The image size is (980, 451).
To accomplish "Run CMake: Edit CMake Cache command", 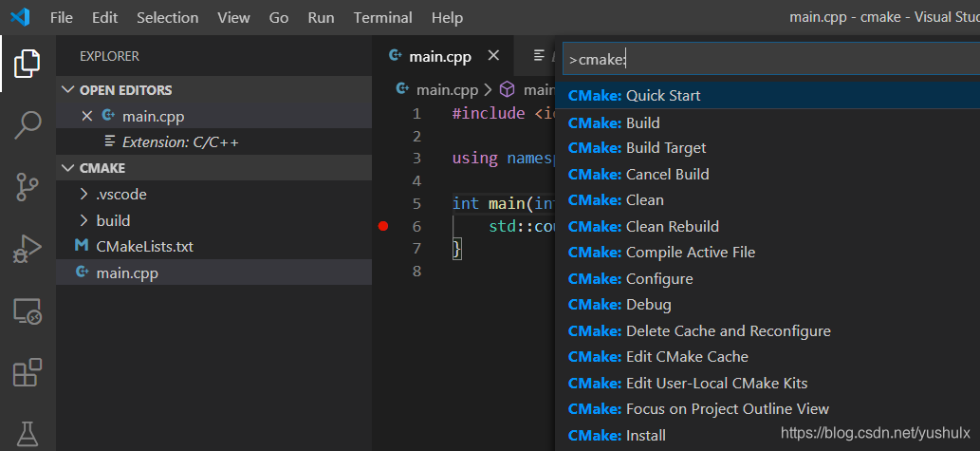I will tap(767, 357).
